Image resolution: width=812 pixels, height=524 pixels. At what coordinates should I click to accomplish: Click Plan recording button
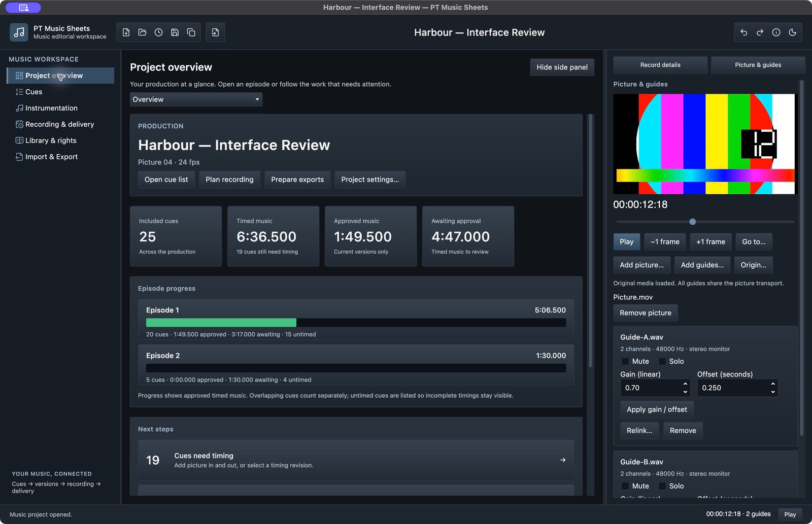click(x=229, y=180)
